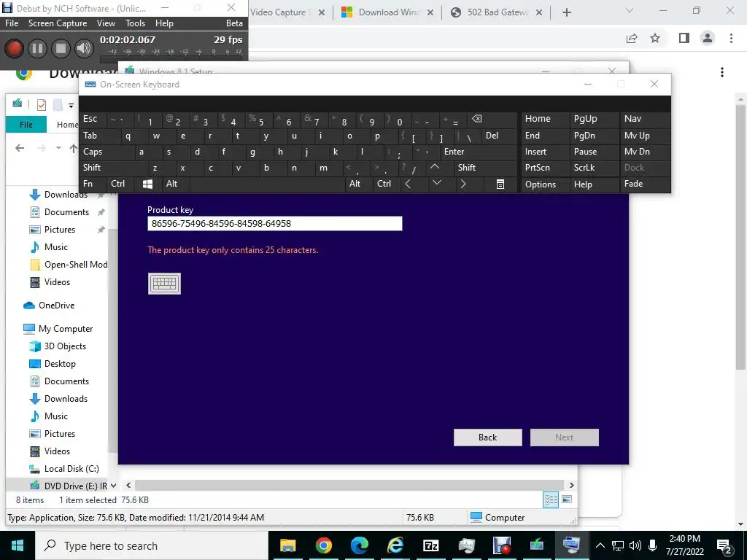
Task: Open the Debut View menu
Action: tap(106, 23)
